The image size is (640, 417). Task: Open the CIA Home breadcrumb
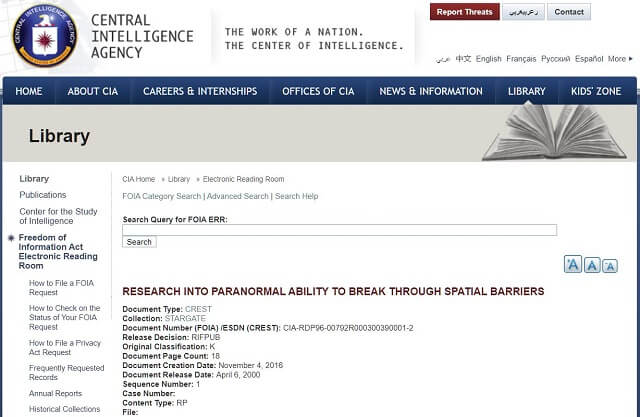pos(139,179)
